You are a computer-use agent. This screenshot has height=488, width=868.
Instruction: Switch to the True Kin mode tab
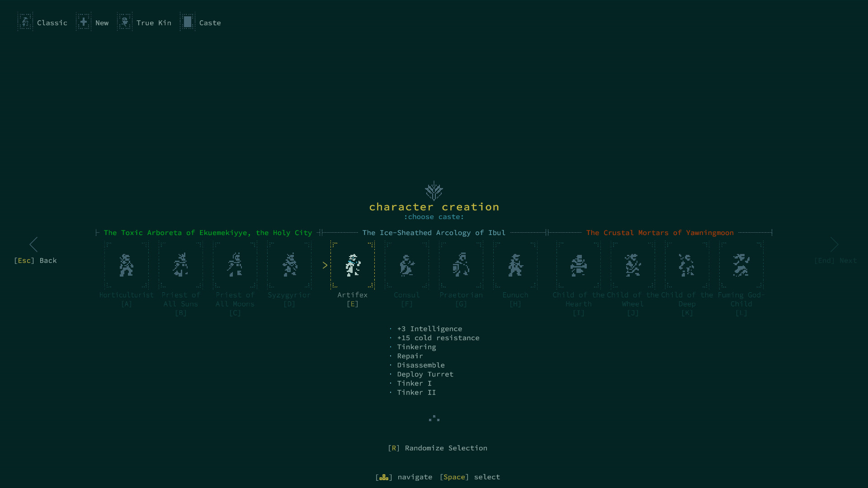[x=146, y=22]
